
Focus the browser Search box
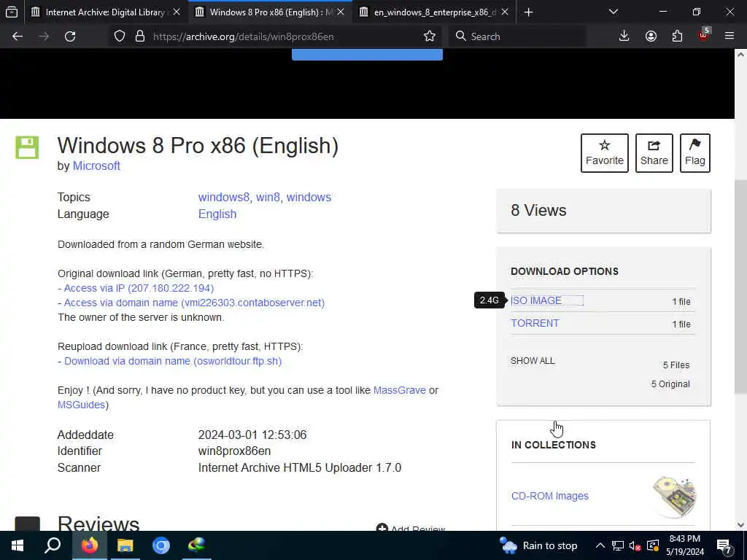pyautogui.click(x=517, y=36)
